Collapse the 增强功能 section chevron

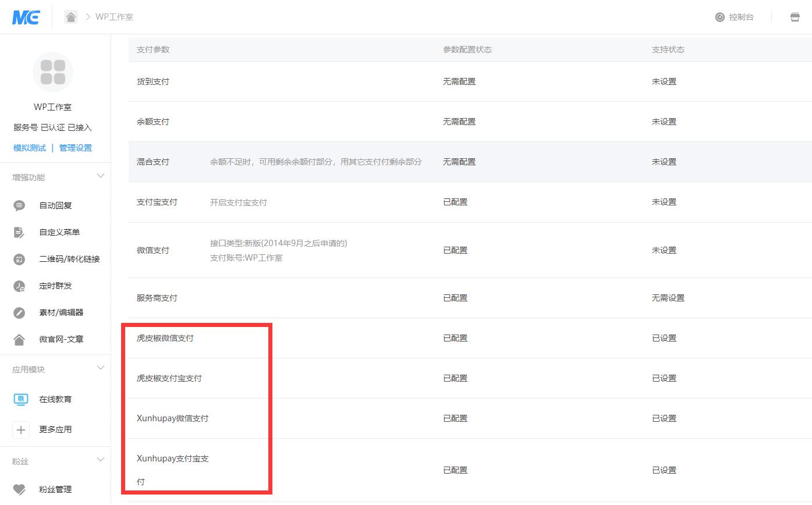tap(100, 176)
